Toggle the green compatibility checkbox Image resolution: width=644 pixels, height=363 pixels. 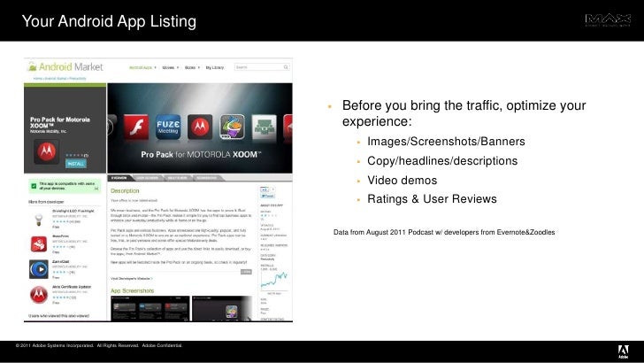34,186
